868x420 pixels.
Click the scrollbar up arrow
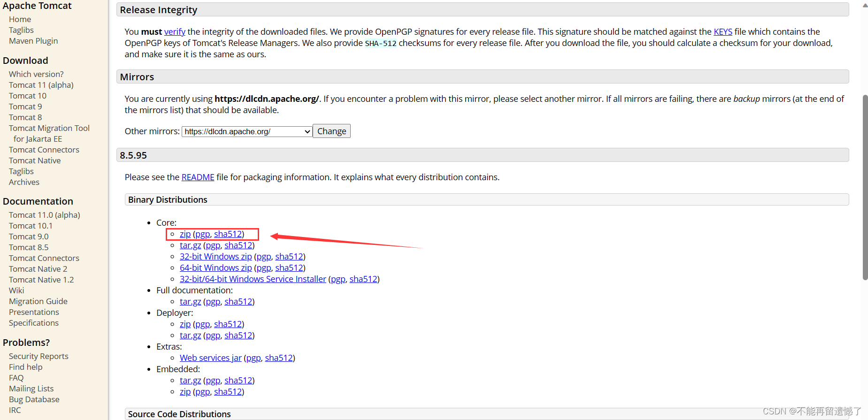865,6
